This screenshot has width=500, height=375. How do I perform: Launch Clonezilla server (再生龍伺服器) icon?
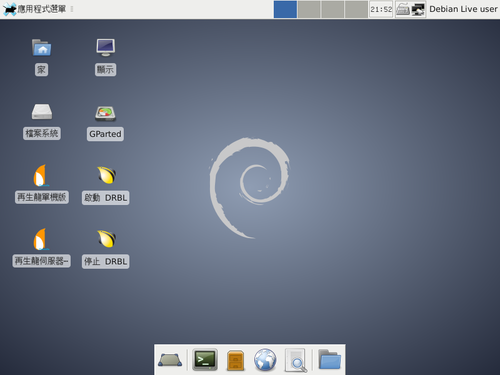41,239
